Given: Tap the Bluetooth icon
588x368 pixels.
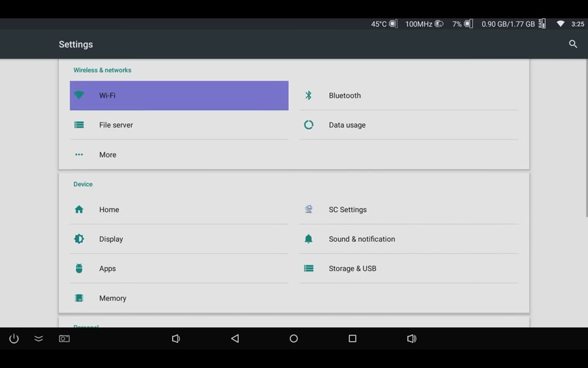Looking at the screenshot, I should point(308,95).
